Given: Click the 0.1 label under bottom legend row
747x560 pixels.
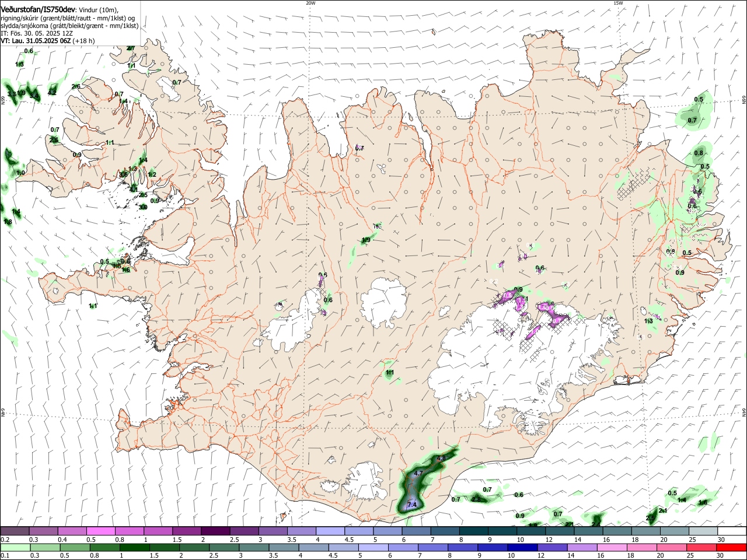Looking at the screenshot, I should click(x=5, y=555).
